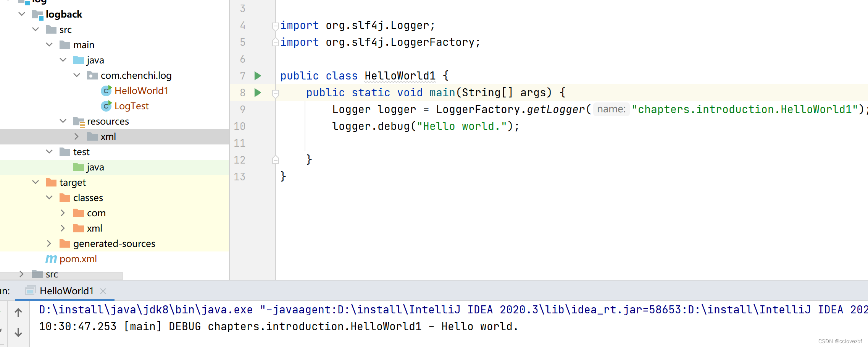
Task: Click the down arrow in Run console
Action: pos(18,332)
